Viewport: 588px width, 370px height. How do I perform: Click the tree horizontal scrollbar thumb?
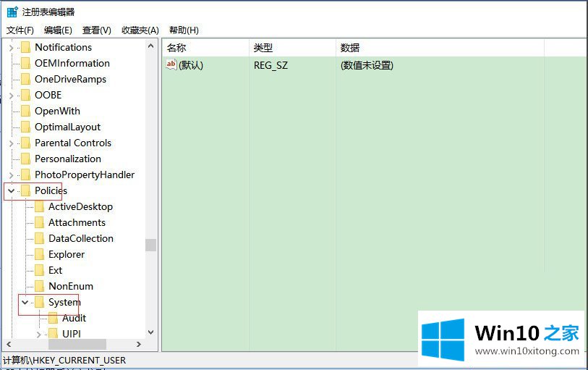click(x=77, y=344)
